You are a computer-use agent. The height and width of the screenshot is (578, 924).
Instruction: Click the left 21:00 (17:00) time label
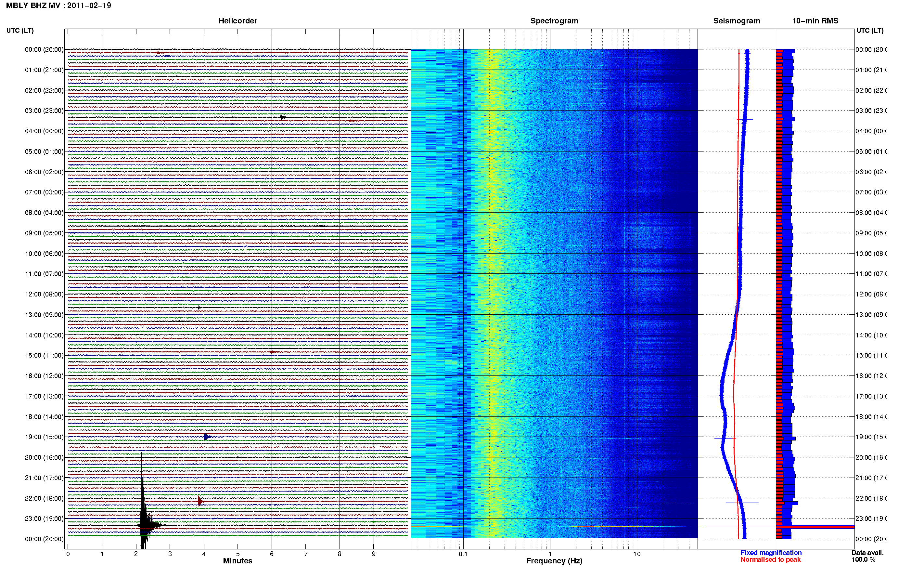click(44, 478)
